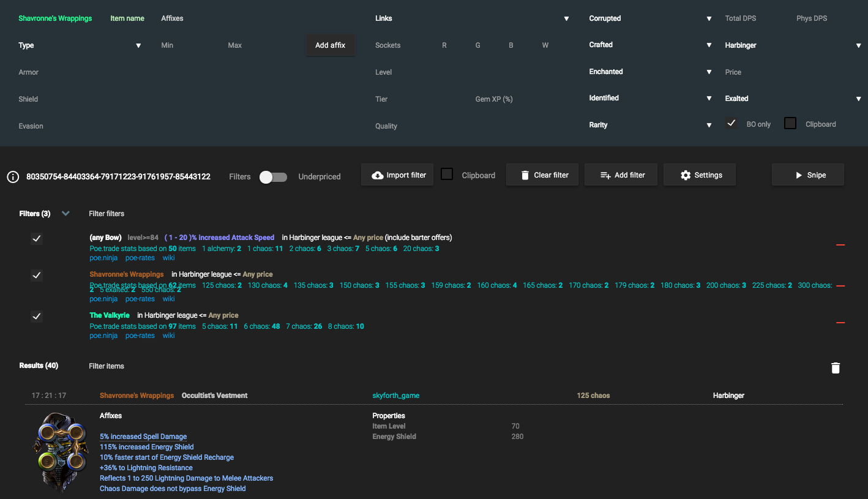Open the Identified dropdown
Screen dimensions: 868x499
pos(650,98)
